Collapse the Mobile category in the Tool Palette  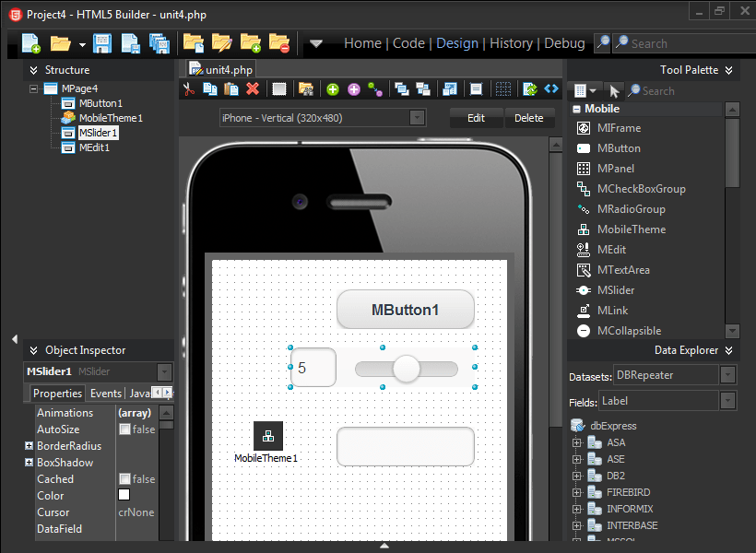576,109
